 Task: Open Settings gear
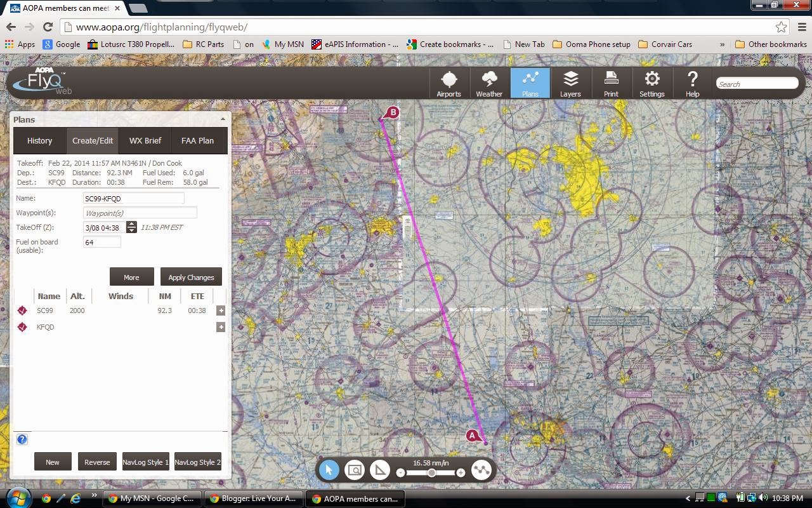point(652,84)
